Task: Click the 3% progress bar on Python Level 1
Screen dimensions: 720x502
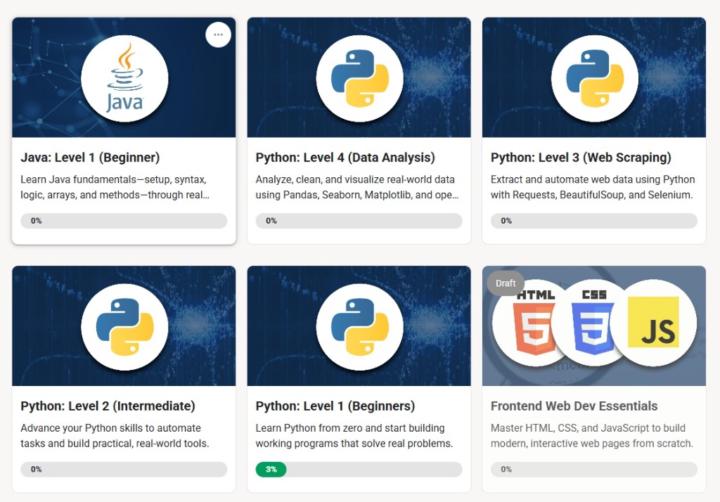Action: click(x=359, y=469)
